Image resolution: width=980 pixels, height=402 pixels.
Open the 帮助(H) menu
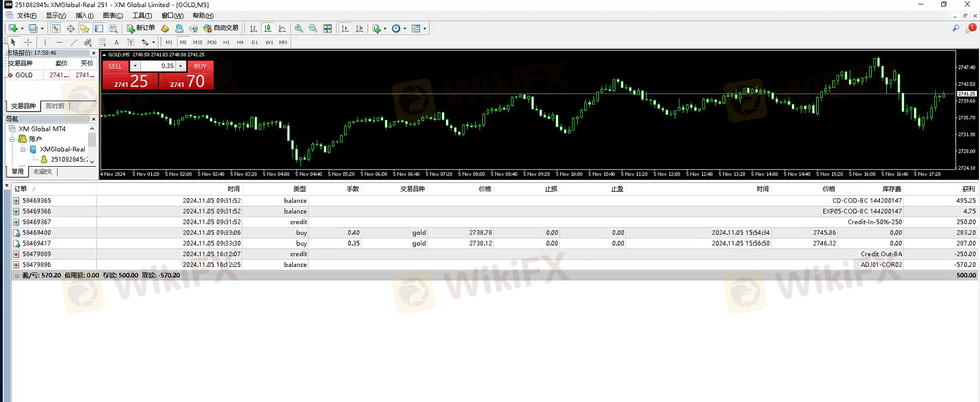pos(203,15)
